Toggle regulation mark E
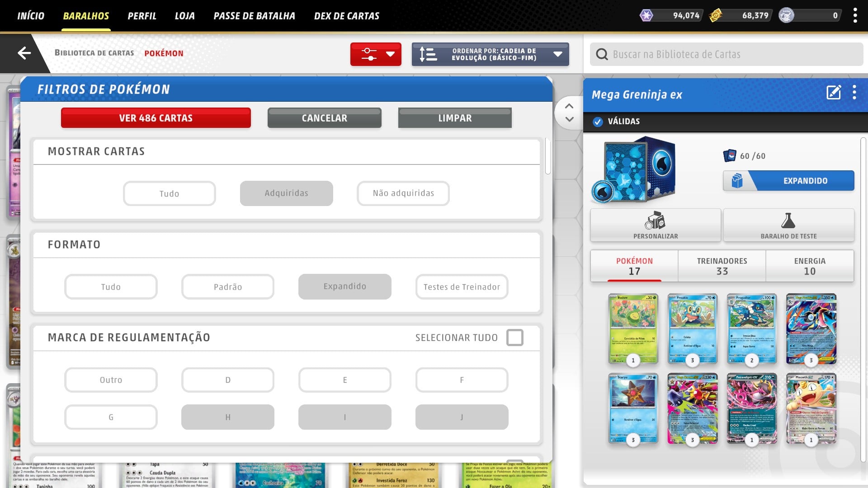Viewport: 868px width, 488px height. 345,380
